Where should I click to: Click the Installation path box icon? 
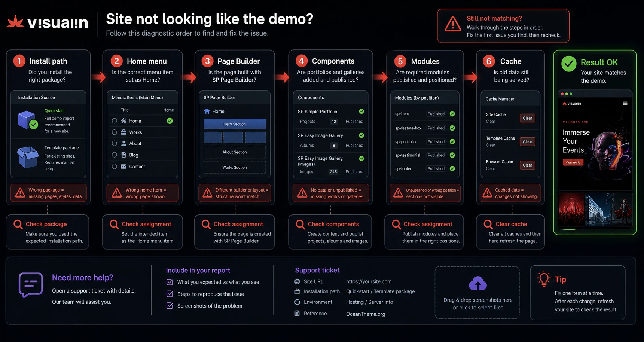(x=297, y=291)
